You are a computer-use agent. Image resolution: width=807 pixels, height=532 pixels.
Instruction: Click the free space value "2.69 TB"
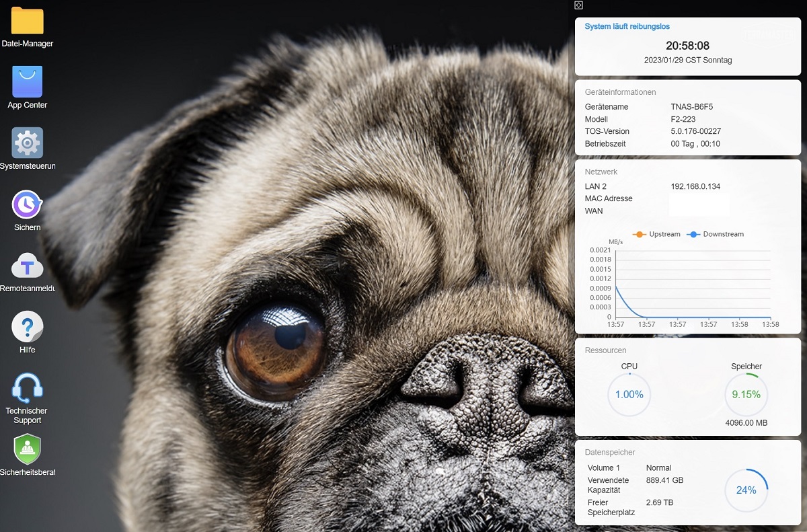click(x=660, y=502)
